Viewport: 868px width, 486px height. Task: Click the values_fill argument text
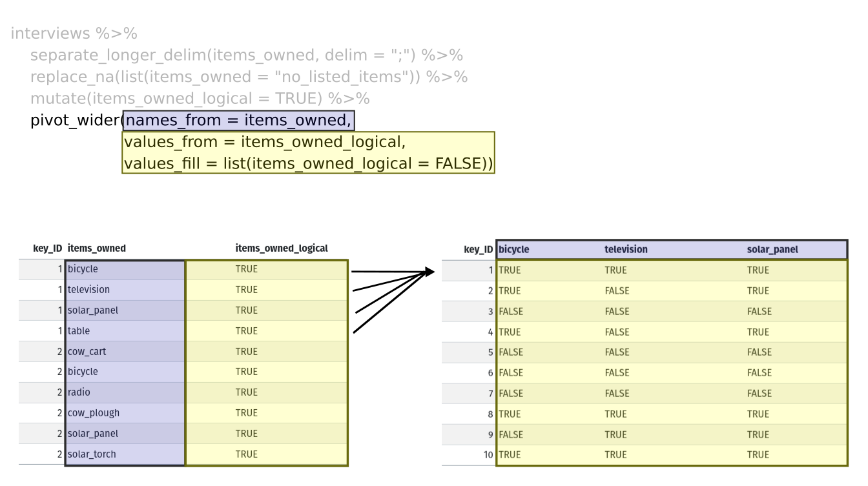307,163
